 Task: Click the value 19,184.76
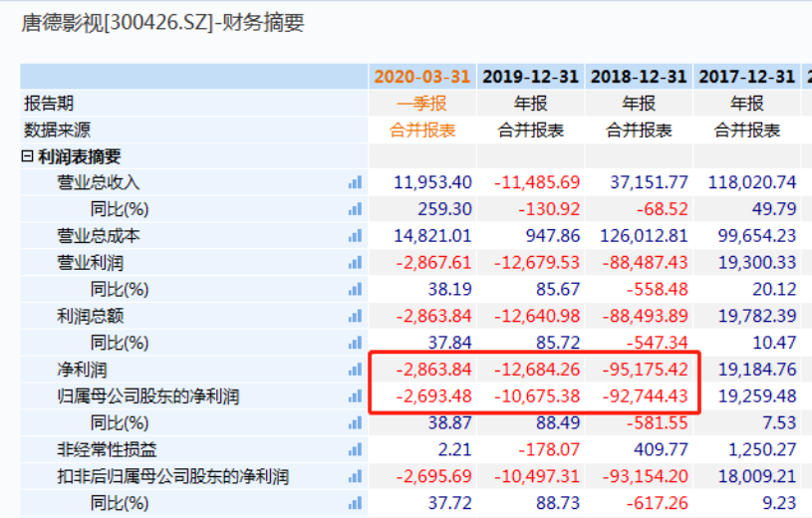(x=757, y=370)
